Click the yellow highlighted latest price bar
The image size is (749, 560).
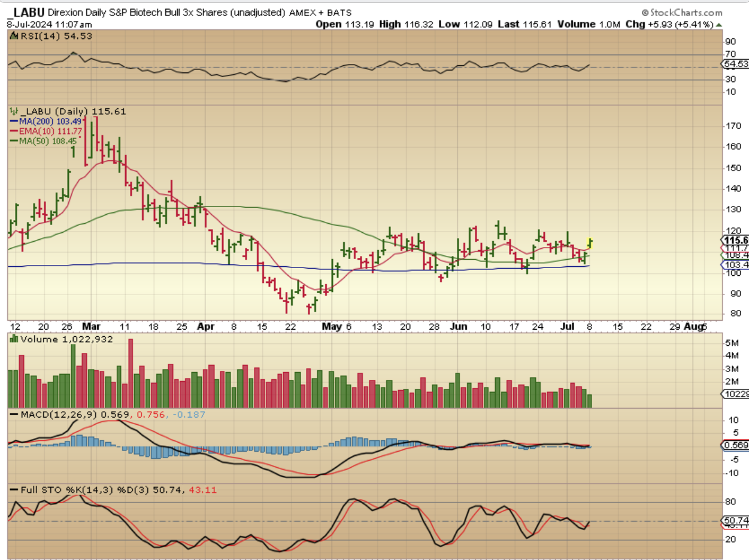(590, 243)
